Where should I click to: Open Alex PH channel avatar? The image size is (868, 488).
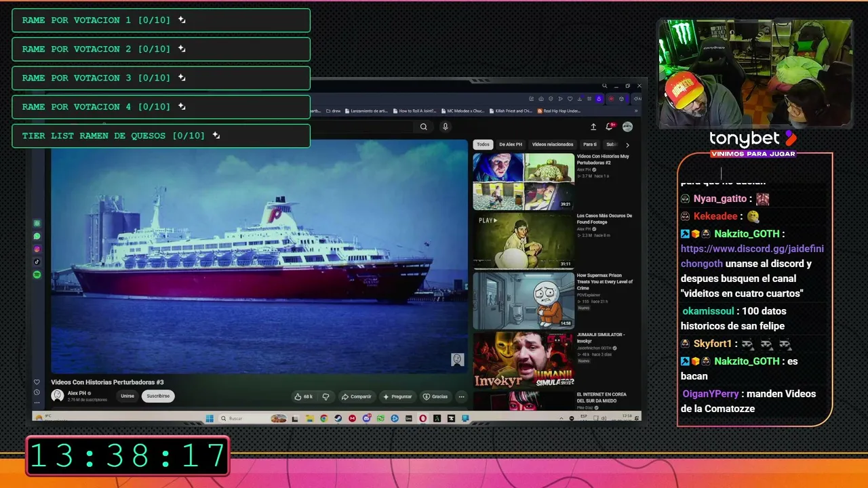point(58,395)
